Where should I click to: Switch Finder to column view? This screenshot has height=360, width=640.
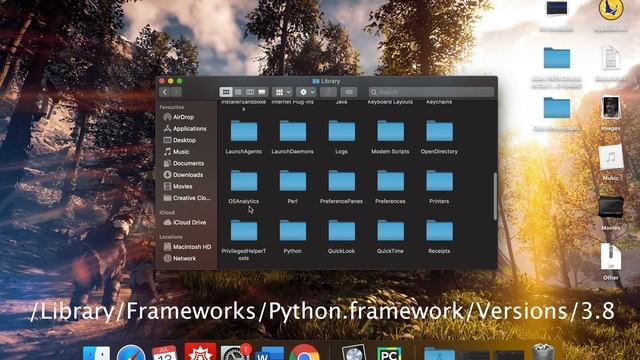point(250,92)
